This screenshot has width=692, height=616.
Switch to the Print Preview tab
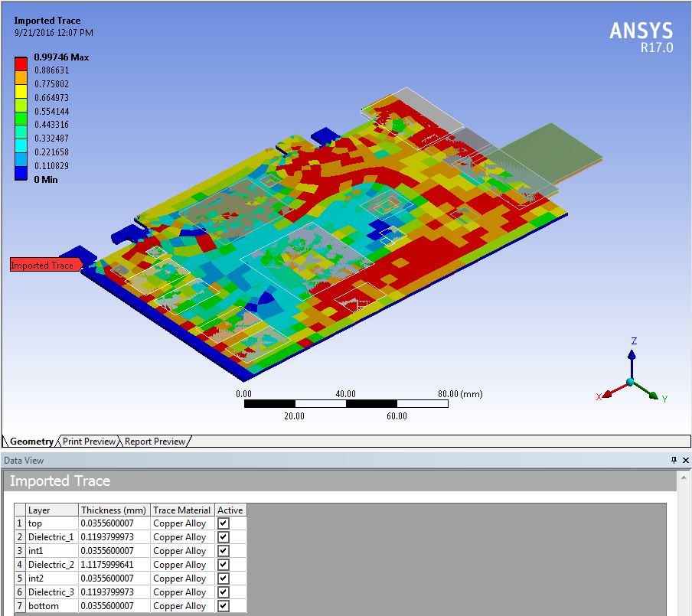tap(90, 442)
